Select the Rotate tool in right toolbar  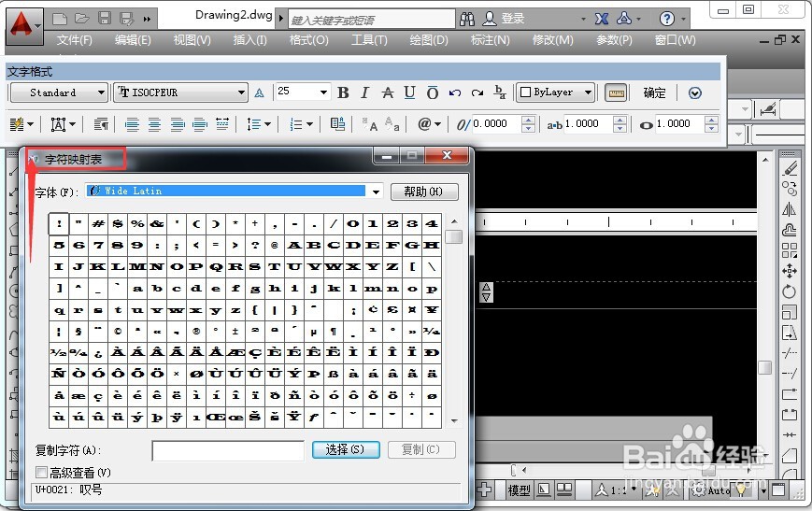[x=790, y=291]
